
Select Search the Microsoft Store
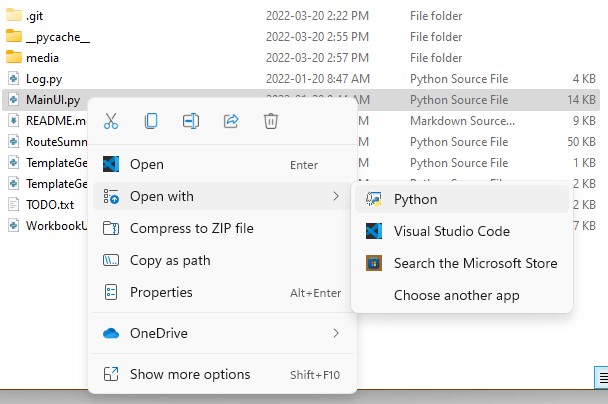[475, 263]
